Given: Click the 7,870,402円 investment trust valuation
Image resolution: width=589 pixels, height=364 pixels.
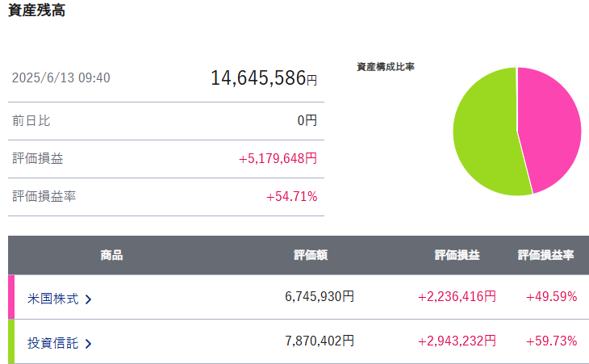Looking at the screenshot, I should [x=319, y=341].
